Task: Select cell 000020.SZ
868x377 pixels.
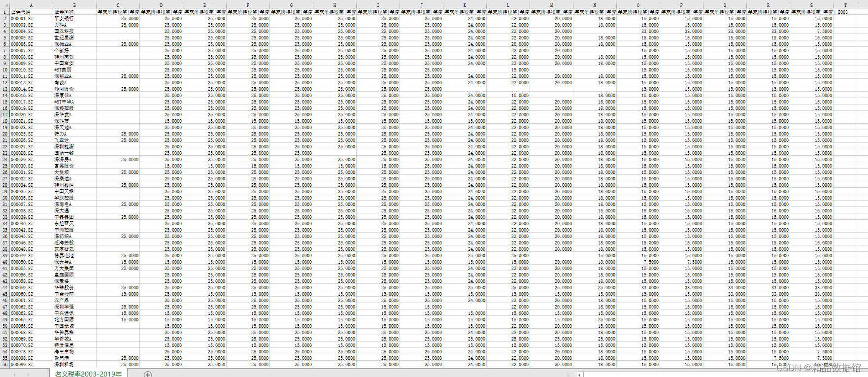Action: click(x=32, y=114)
